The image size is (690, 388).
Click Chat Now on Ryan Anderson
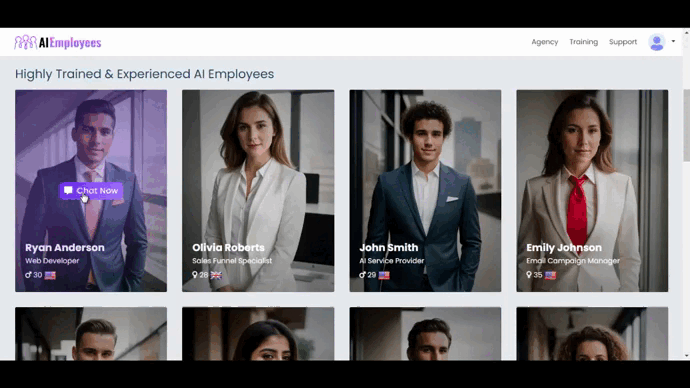(x=92, y=190)
